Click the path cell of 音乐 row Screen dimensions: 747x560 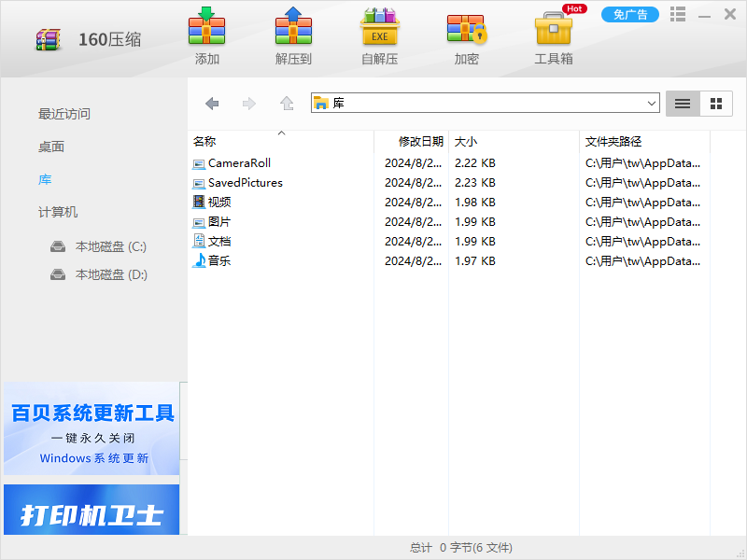(642, 261)
